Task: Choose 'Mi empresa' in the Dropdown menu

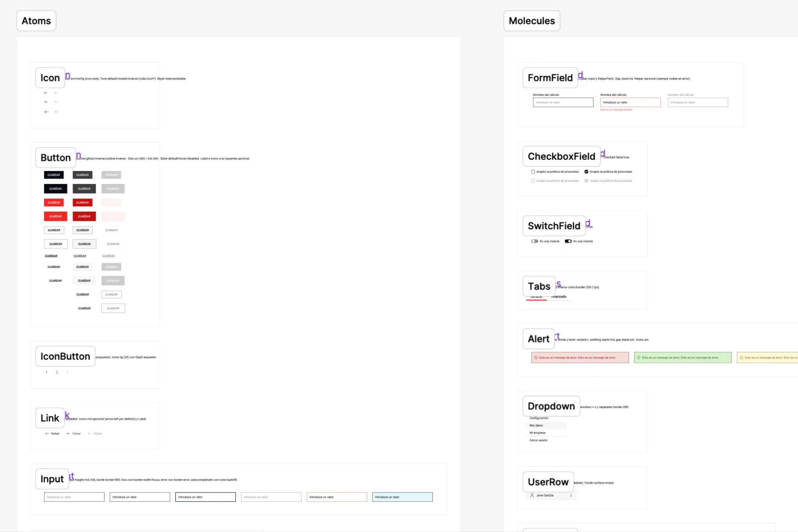Action: click(x=537, y=433)
